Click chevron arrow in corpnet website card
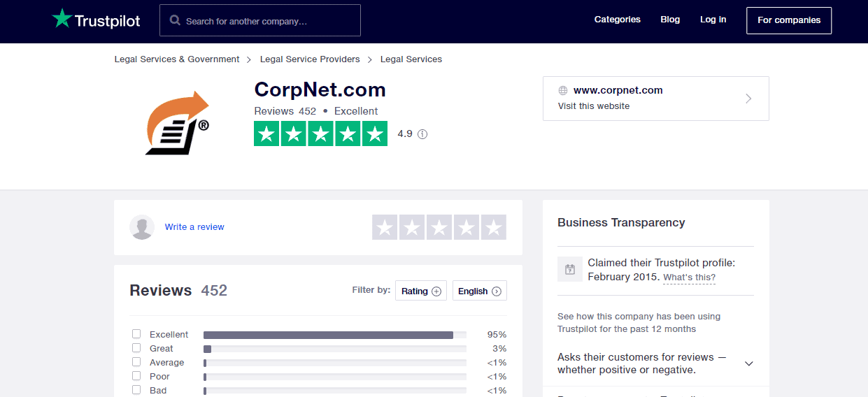Image resolution: width=868 pixels, height=397 pixels. pyautogui.click(x=748, y=99)
